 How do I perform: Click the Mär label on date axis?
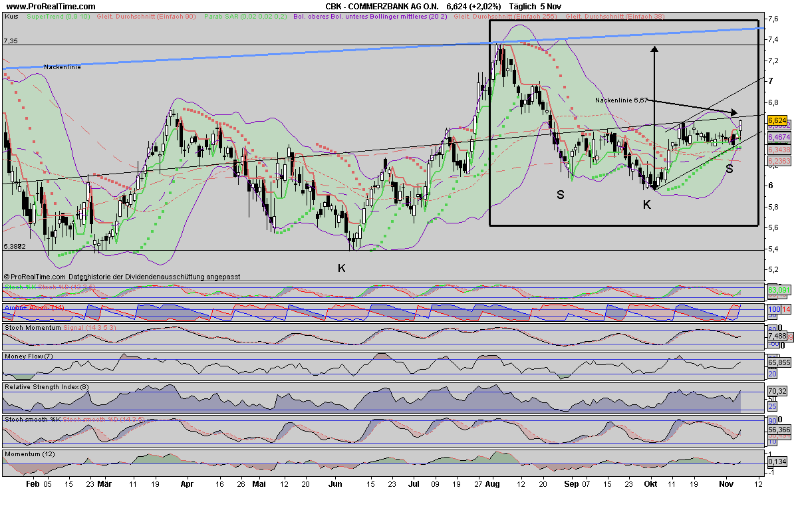click(x=104, y=485)
